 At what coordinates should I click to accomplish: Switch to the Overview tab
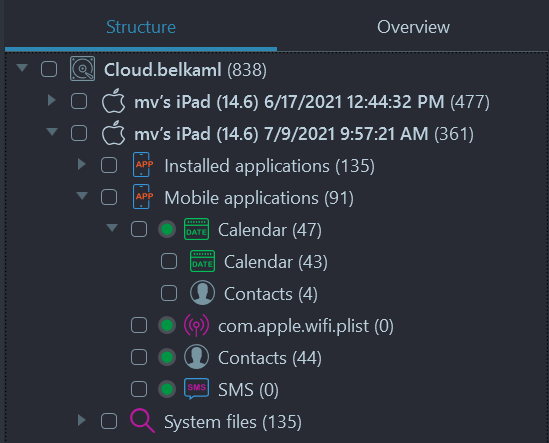pos(413,27)
